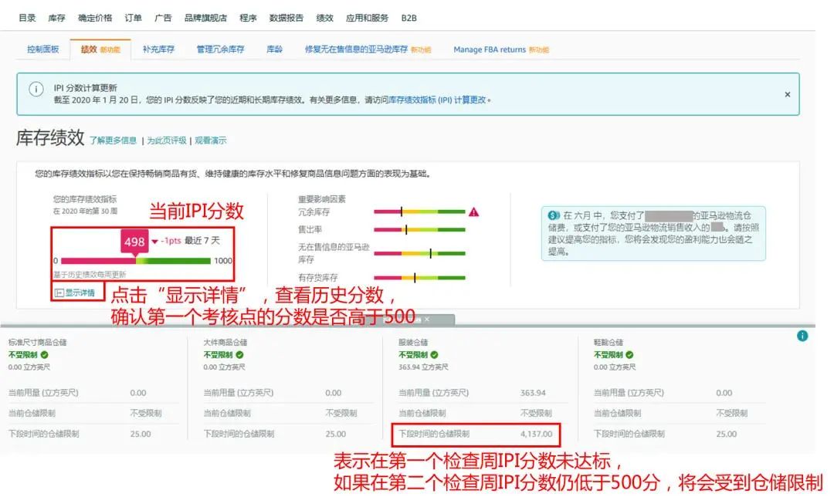Open the top 绩效 menu

tap(324, 18)
